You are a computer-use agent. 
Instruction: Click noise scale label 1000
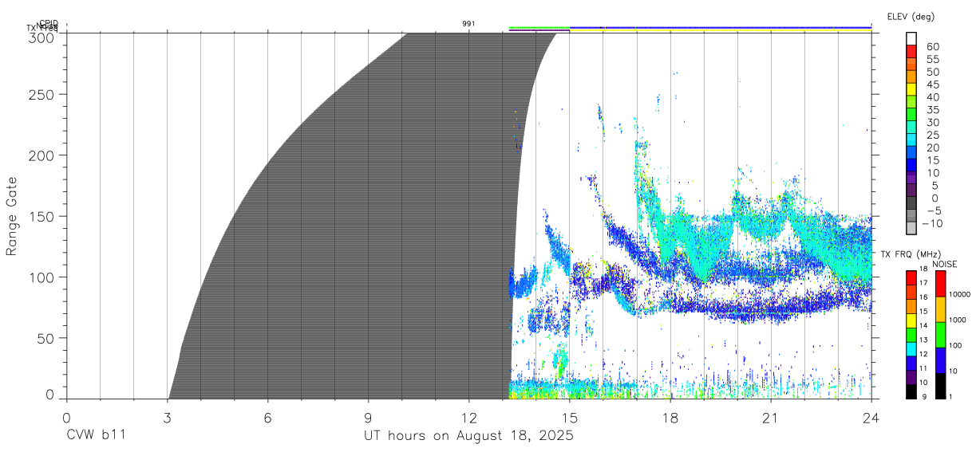click(x=957, y=320)
